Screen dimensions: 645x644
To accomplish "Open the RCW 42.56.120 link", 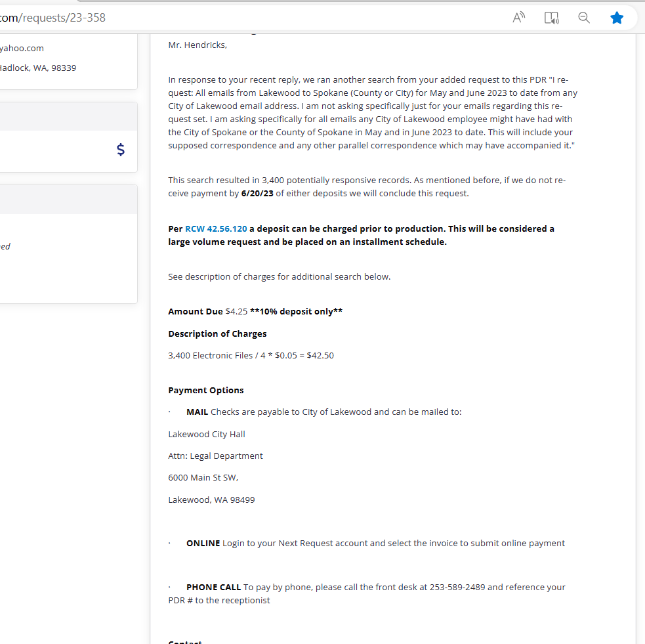I will (216, 228).
